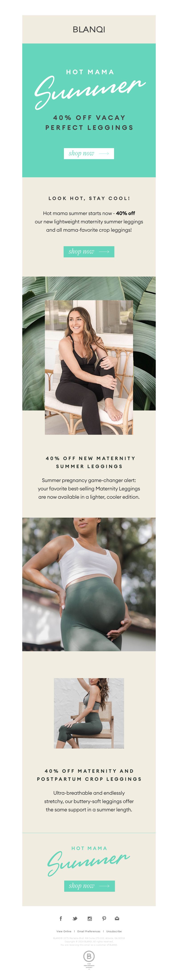
Task: Click the Unsubscribe link
Action: [114, 931]
